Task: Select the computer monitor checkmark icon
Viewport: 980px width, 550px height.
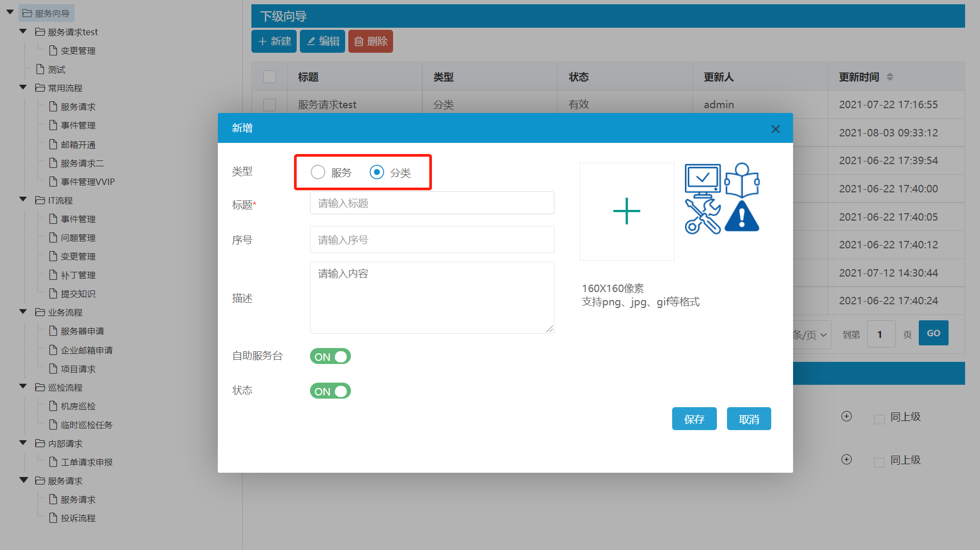Action: [703, 179]
